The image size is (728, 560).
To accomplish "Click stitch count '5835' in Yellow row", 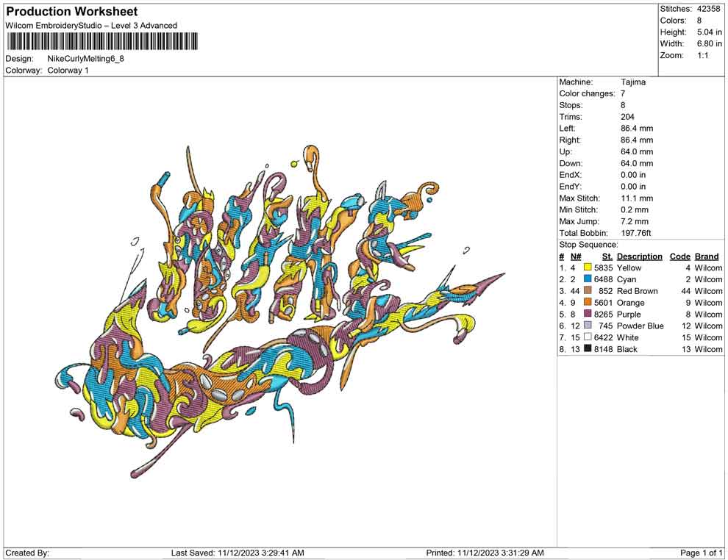I will tap(604, 268).
